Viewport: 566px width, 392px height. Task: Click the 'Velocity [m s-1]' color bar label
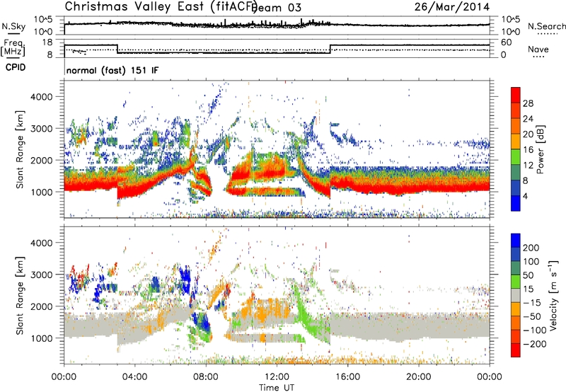point(553,295)
